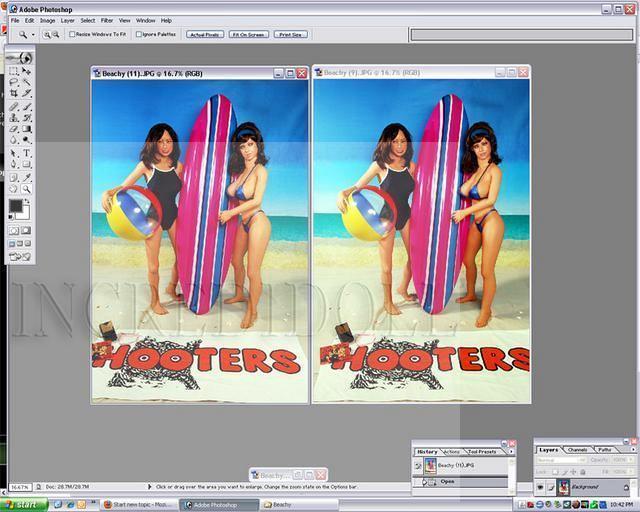This screenshot has height=512, width=640.
Task: Open the layer blending mode dropdown
Action: 561,460
